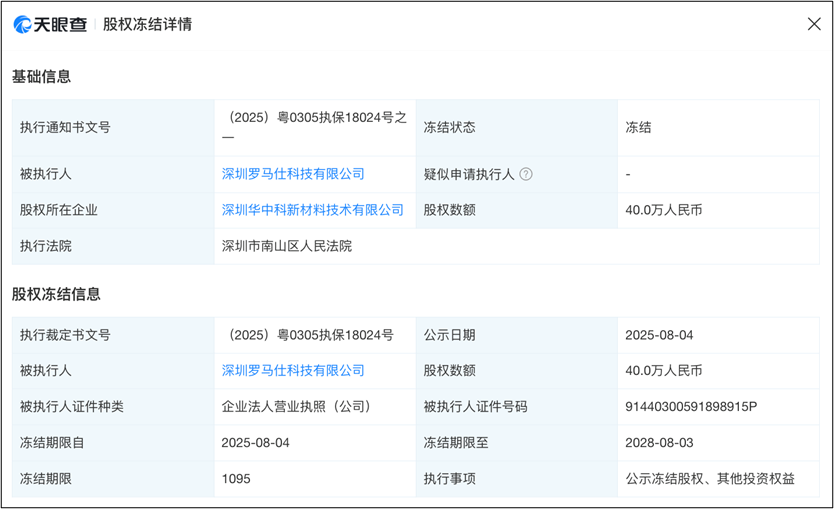The image size is (834, 509).
Task: Click the 冻结状态 label
Action: [x=449, y=128]
